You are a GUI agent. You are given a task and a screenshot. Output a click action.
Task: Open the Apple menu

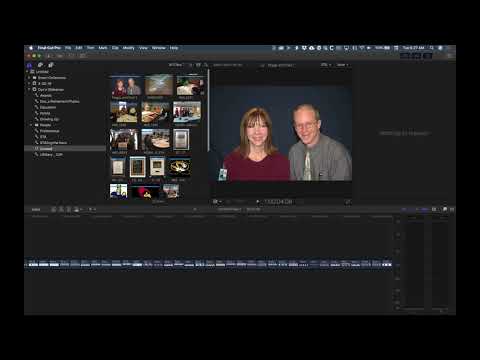click(31, 48)
